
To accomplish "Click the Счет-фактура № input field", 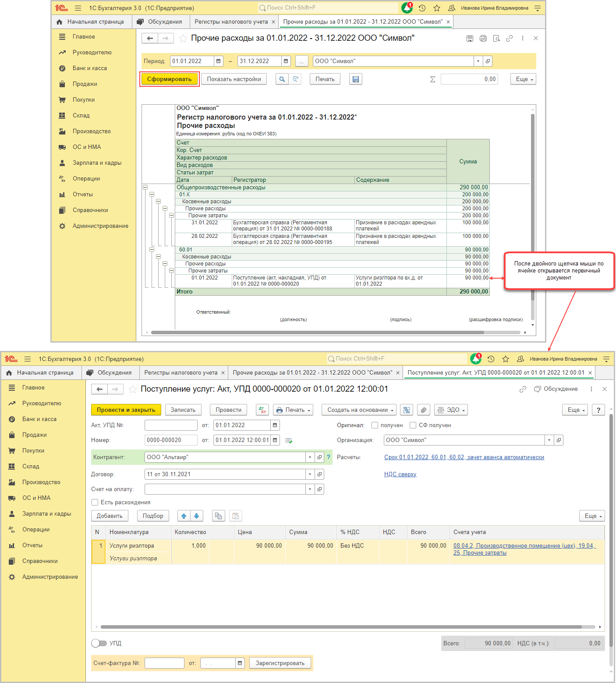I will pyautogui.click(x=164, y=663).
